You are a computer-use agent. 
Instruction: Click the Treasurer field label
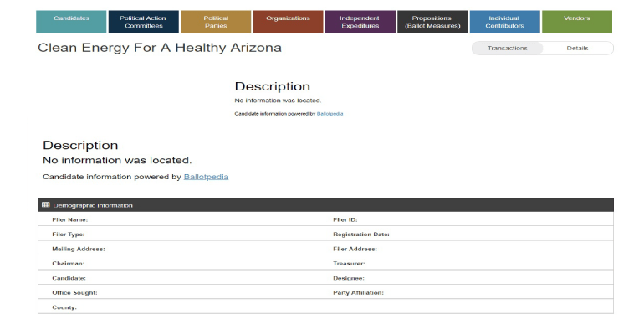pos(349,264)
